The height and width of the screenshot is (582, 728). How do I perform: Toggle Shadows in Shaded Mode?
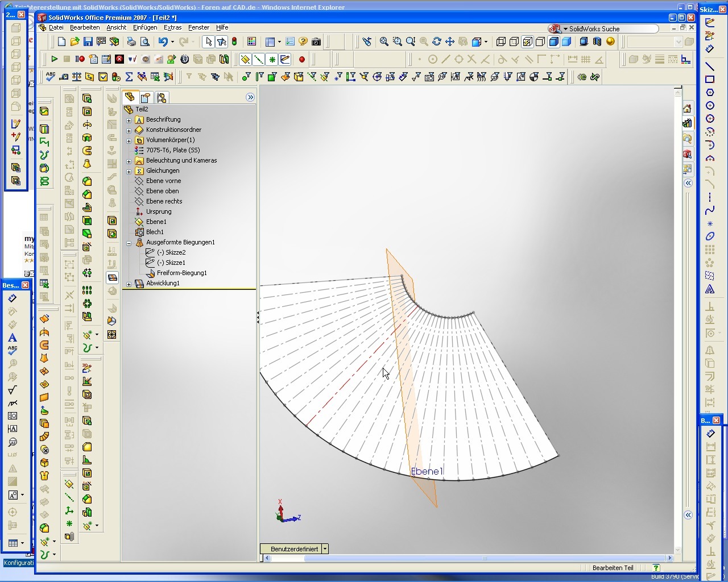click(584, 41)
